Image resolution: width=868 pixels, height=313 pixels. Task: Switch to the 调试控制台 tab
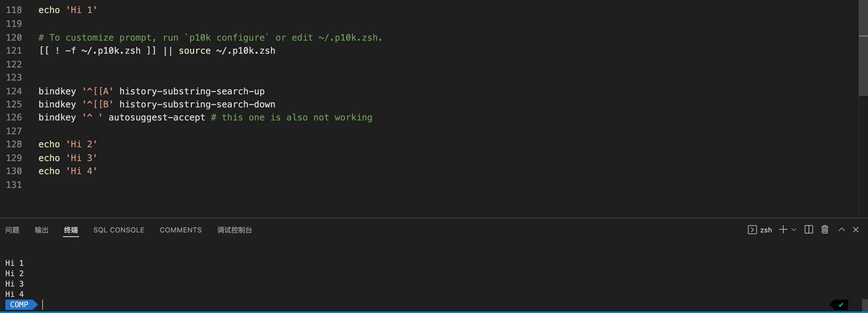(x=234, y=230)
